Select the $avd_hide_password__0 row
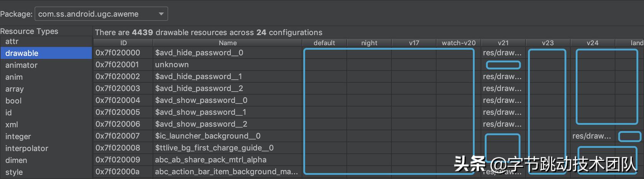This screenshot has height=179, width=644. click(199, 53)
